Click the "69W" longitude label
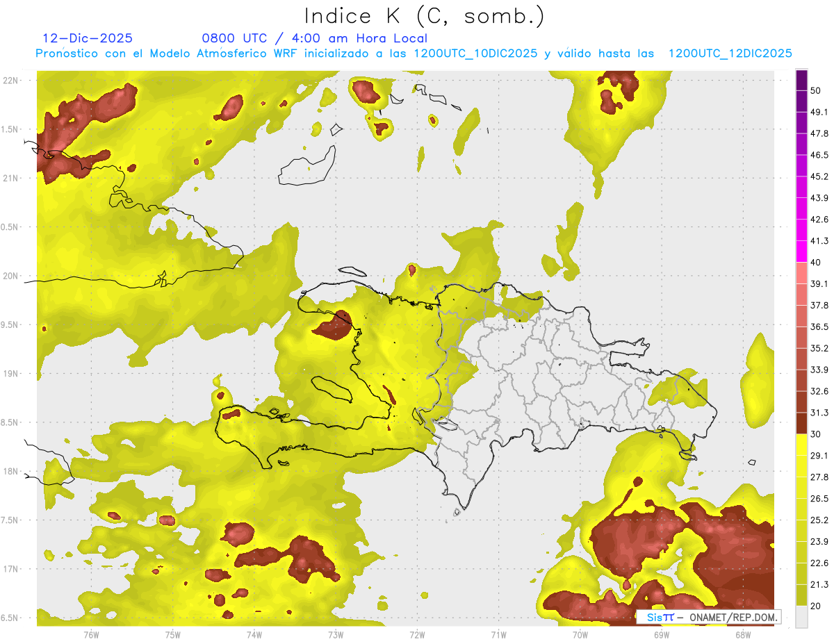 click(662, 635)
